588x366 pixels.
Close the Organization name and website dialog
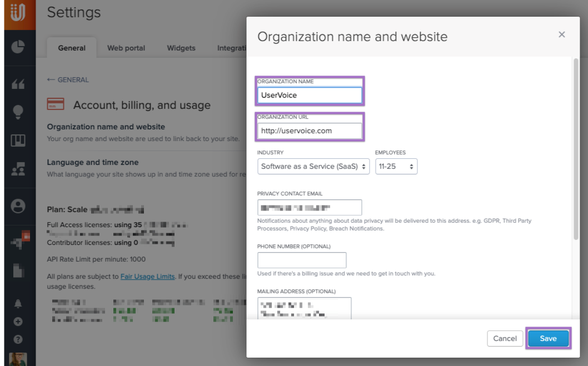pyautogui.click(x=562, y=34)
